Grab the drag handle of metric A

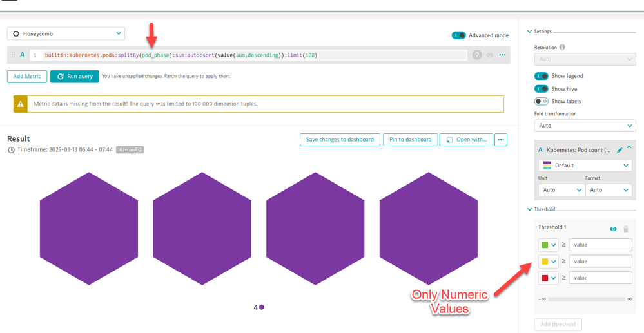pos(14,55)
